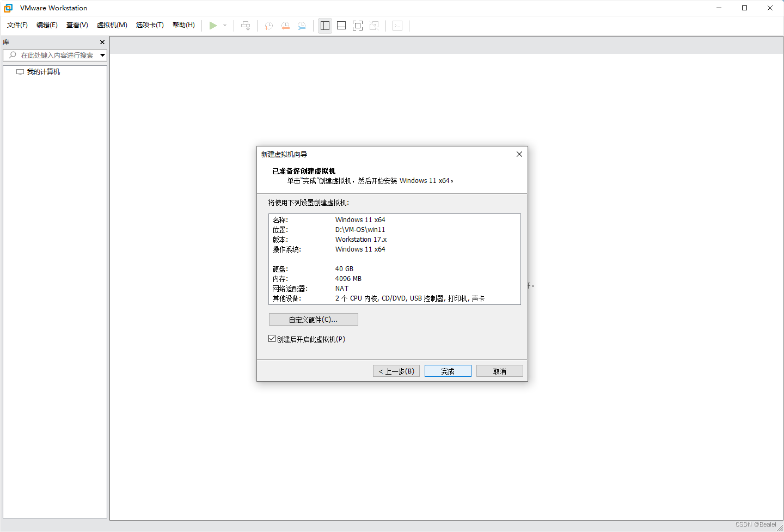Click the send Ctrl+Alt+Del toolbar icon
The height and width of the screenshot is (532, 784).
246,26
